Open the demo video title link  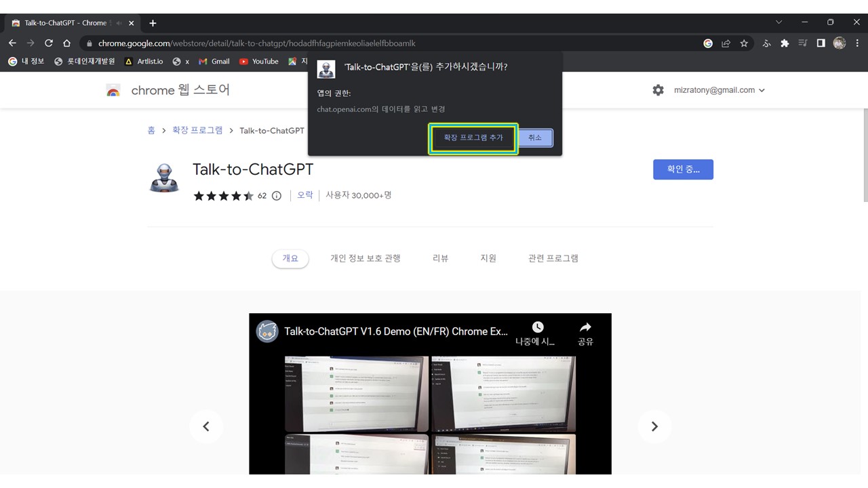396,331
